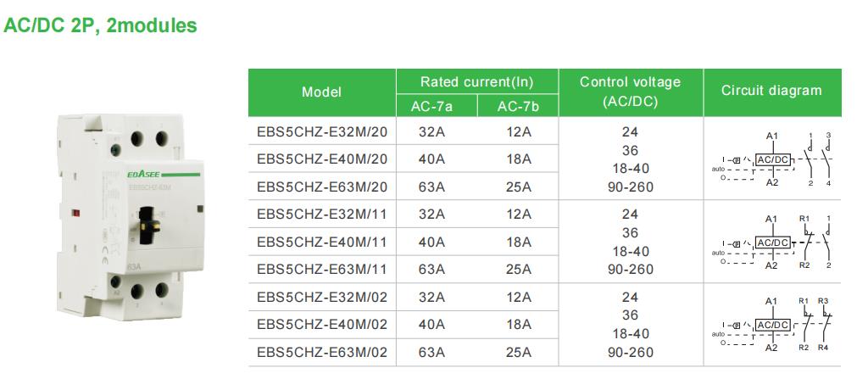868x379 pixels.
Task: Click the 2NC circuit diagram
Action: pyautogui.click(x=771, y=324)
